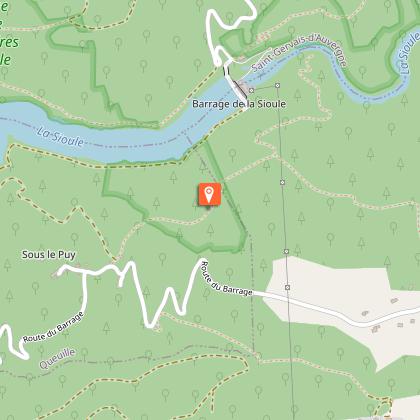Click the small power pole icon east of the dam
Image resolution: width=420 pixels, height=420 pixels.
tap(277, 86)
